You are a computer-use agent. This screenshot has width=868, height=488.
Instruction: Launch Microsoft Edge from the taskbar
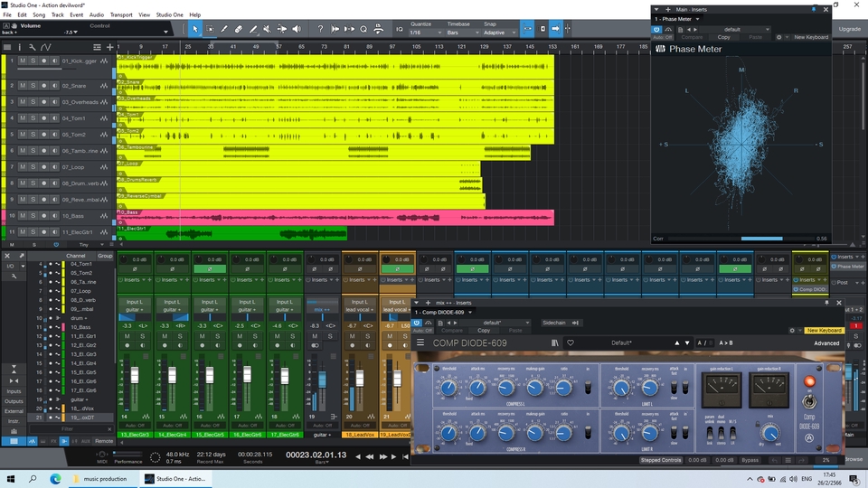[x=55, y=479]
